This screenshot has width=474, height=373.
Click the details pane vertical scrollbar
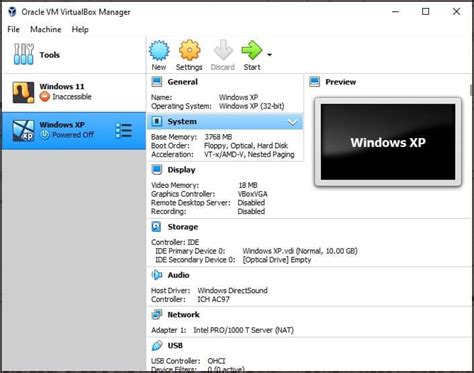click(472, 90)
